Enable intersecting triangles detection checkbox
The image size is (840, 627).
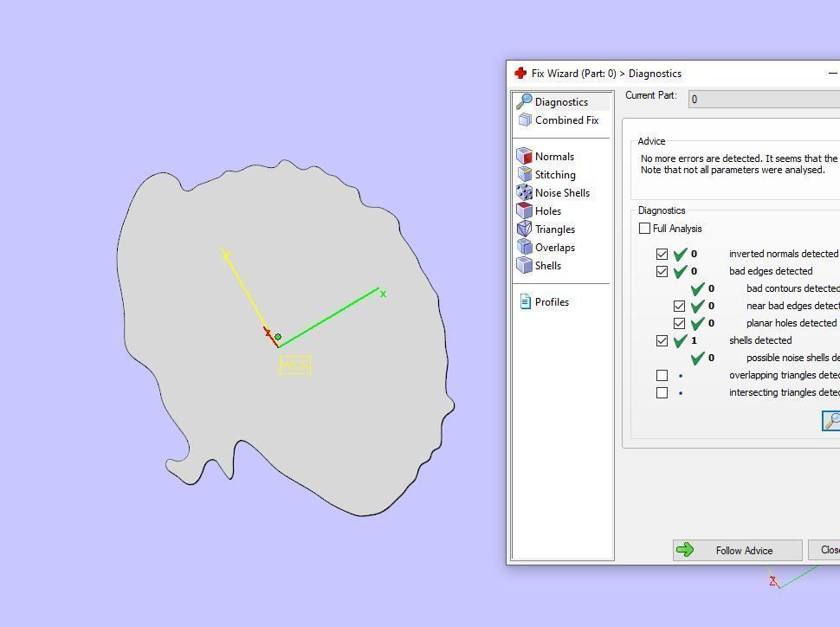[662, 393]
